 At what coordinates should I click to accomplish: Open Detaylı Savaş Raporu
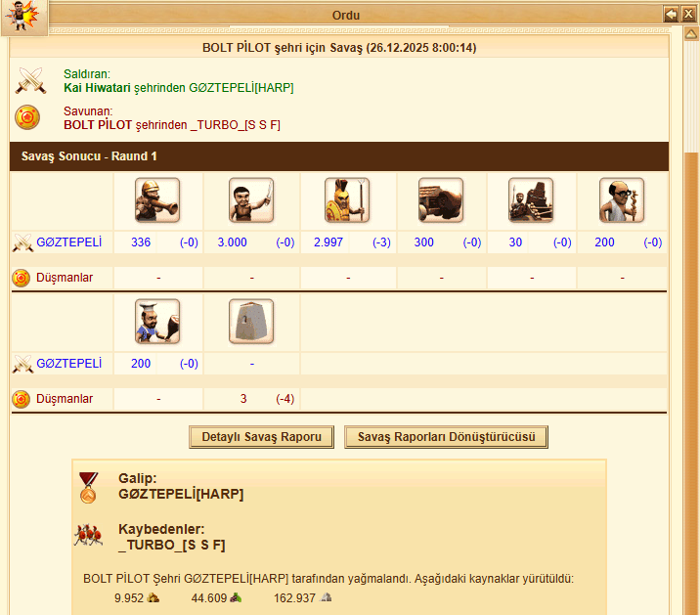262,437
